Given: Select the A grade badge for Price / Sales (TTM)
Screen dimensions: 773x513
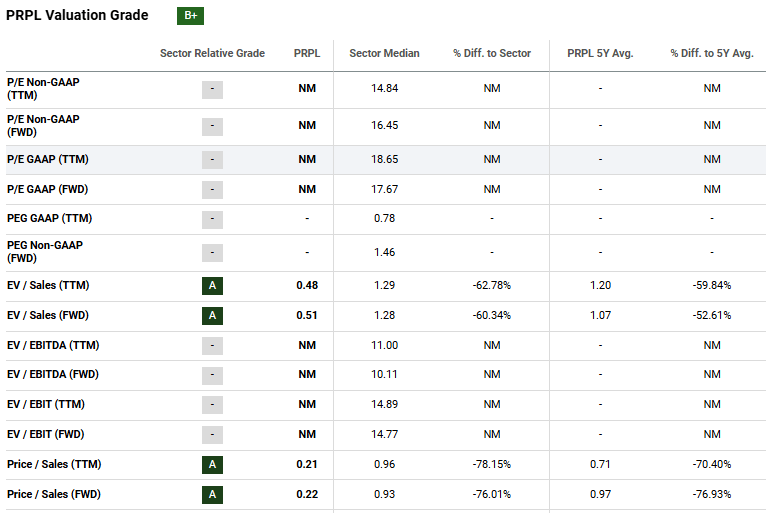Looking at the screenshot, I should [212, 465].
